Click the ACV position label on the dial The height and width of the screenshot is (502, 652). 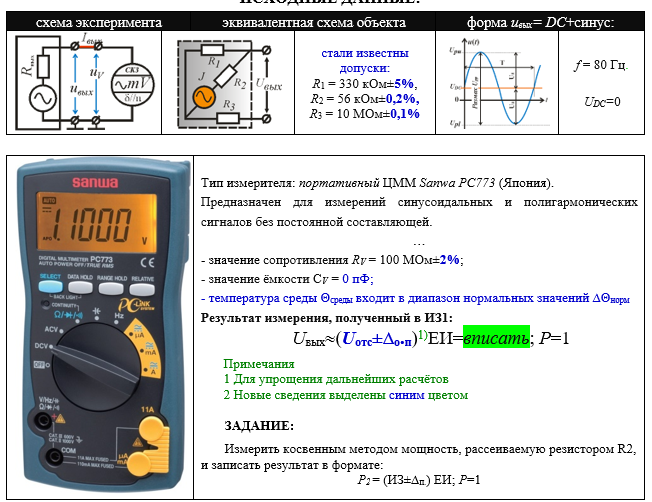51,329
